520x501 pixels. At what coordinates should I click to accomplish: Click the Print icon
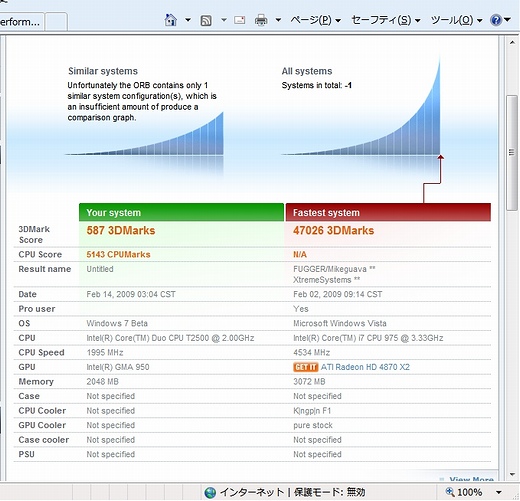pos(261,20)
